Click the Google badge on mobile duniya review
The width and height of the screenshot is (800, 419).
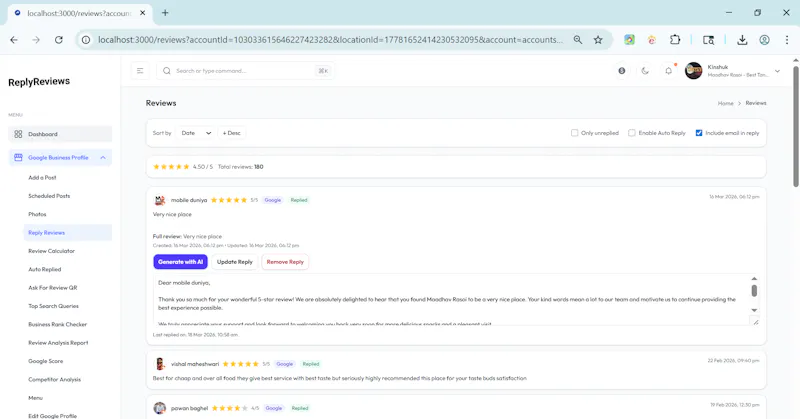point(273,200)
